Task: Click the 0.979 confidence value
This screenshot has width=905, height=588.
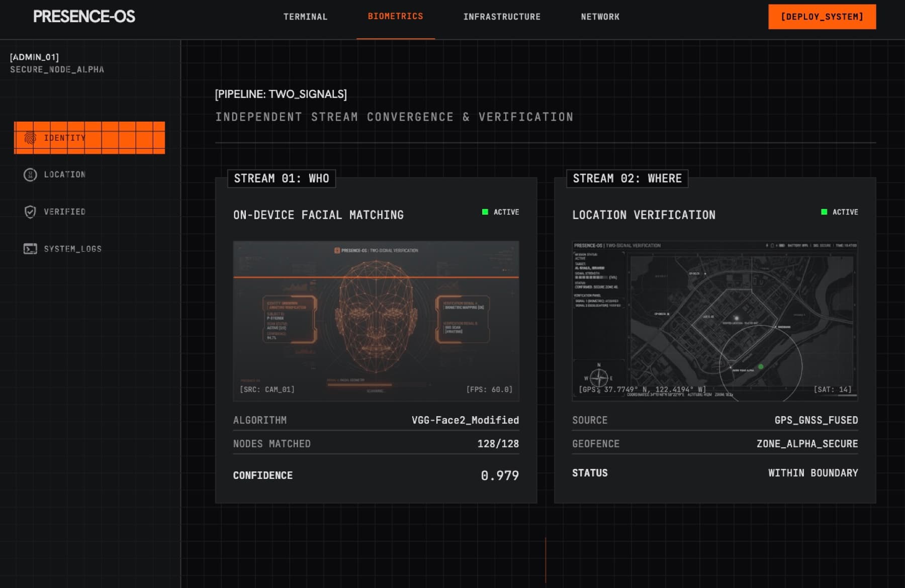Action: click(500, 475)
